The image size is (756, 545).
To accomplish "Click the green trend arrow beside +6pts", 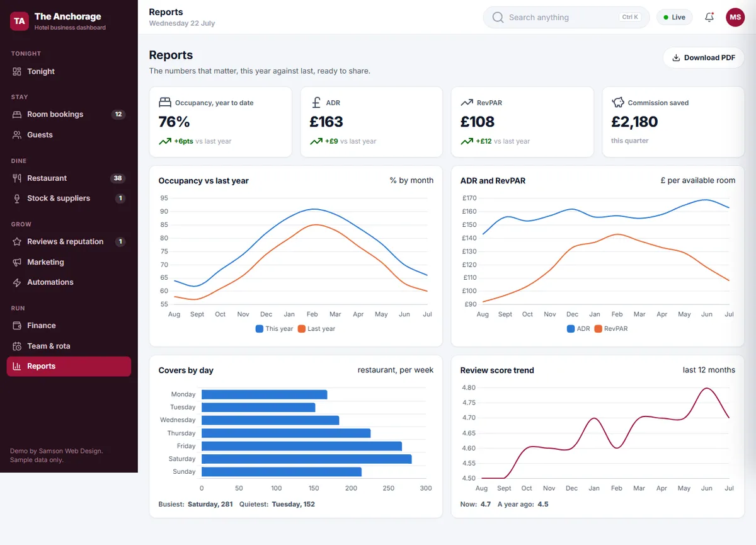I will coord(165,141).
